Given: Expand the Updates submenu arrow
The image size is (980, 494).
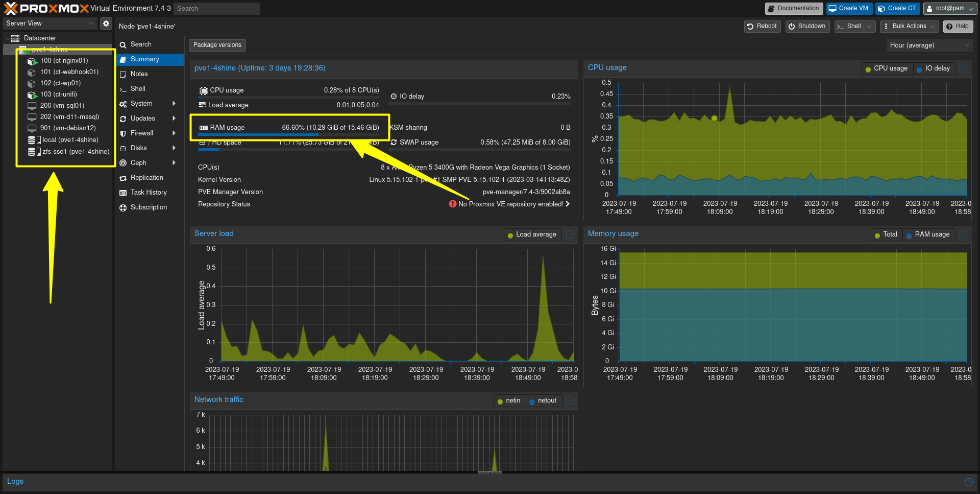Looking at the screenshot, I should [174, 119].
